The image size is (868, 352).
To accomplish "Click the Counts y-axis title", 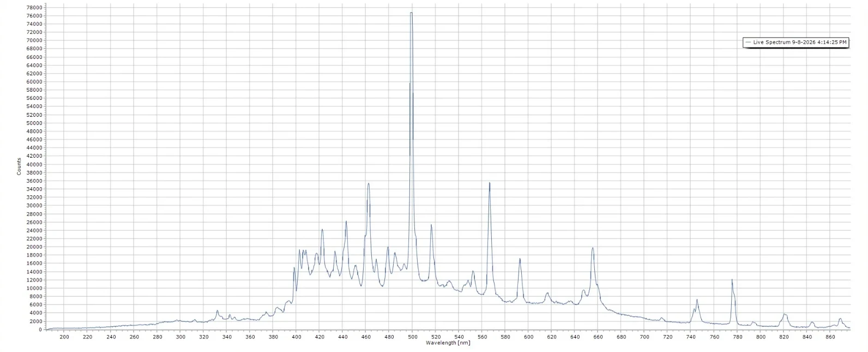I will tap(19, 166).
